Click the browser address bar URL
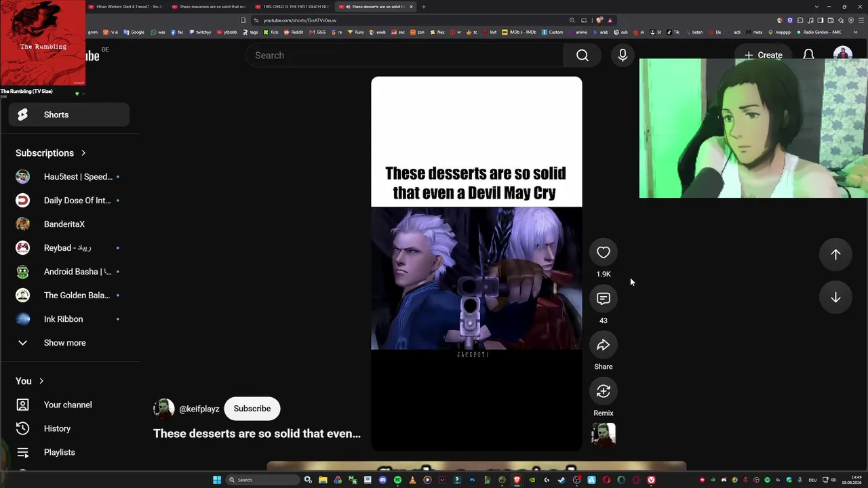 (300, 20)
